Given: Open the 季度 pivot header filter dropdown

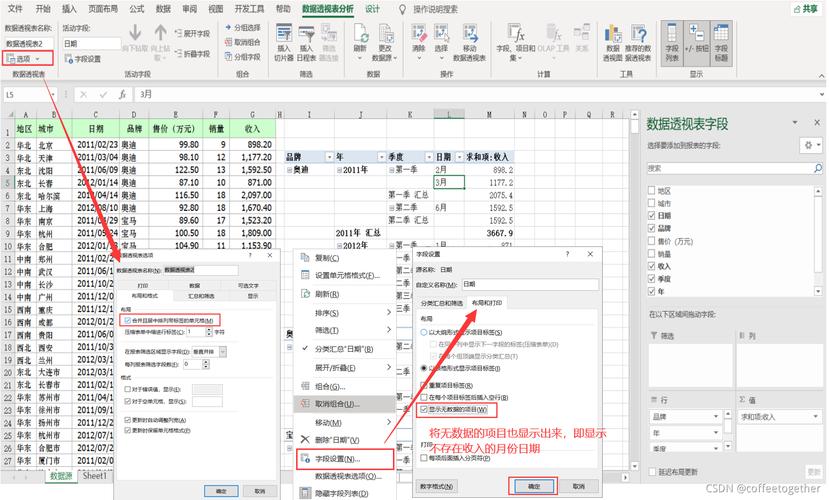Looking at the screenshot, I should coord(429,157).
